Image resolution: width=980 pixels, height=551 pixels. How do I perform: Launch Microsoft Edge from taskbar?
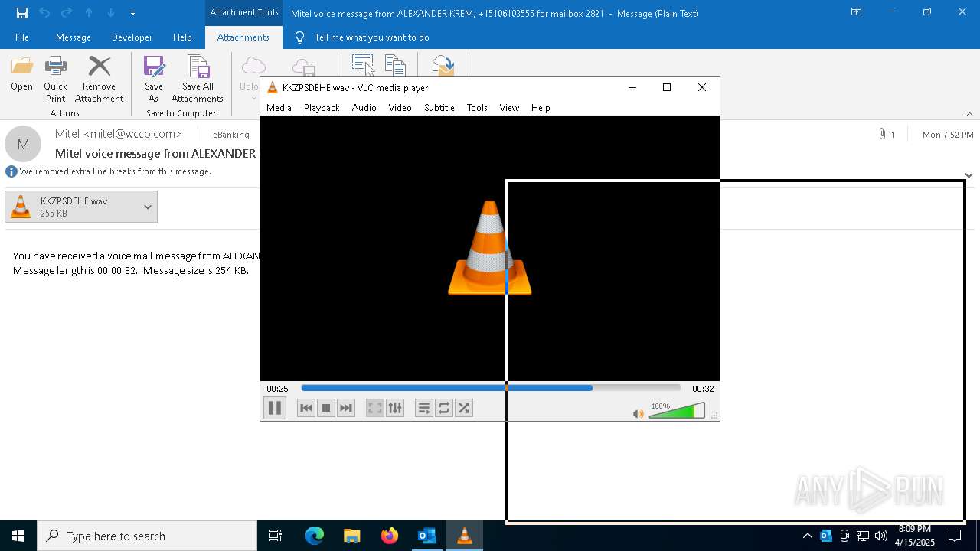click(x=315, y=536)
